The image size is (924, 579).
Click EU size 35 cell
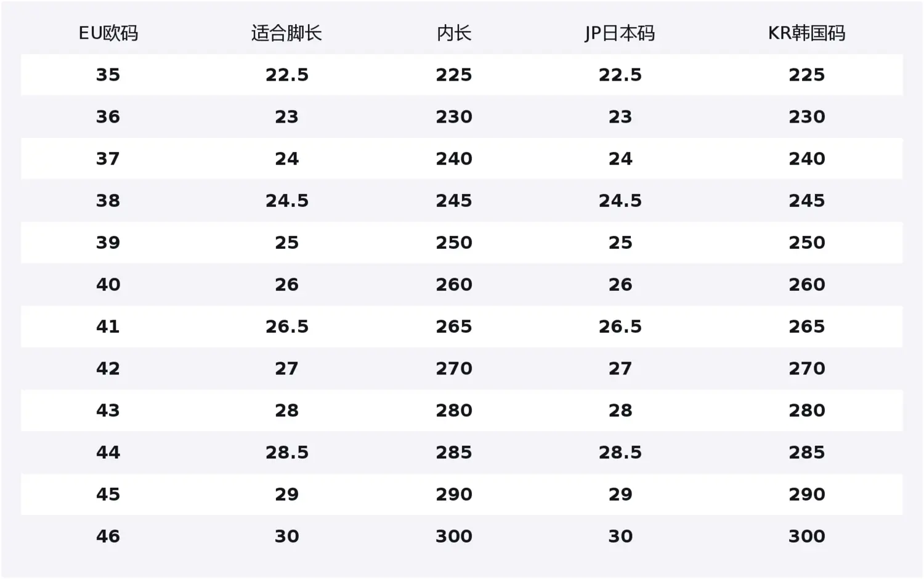pos(108,75)
